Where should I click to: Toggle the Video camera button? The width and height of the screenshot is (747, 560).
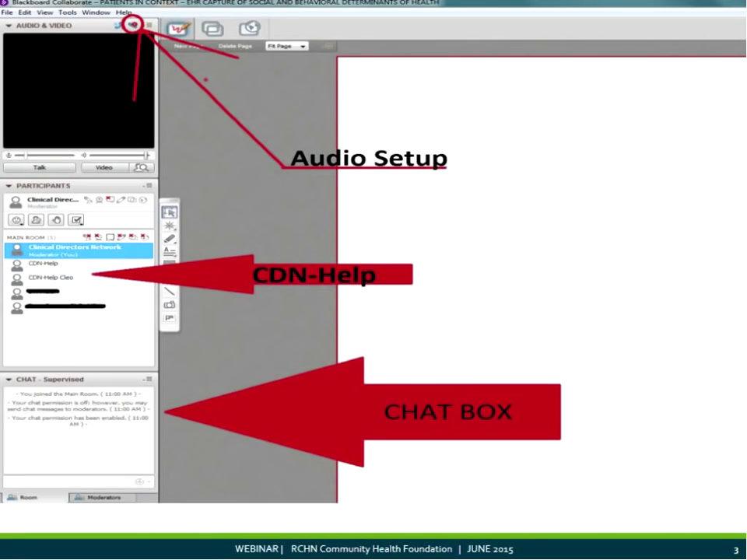pyautogui.click(x=103, y=167)
